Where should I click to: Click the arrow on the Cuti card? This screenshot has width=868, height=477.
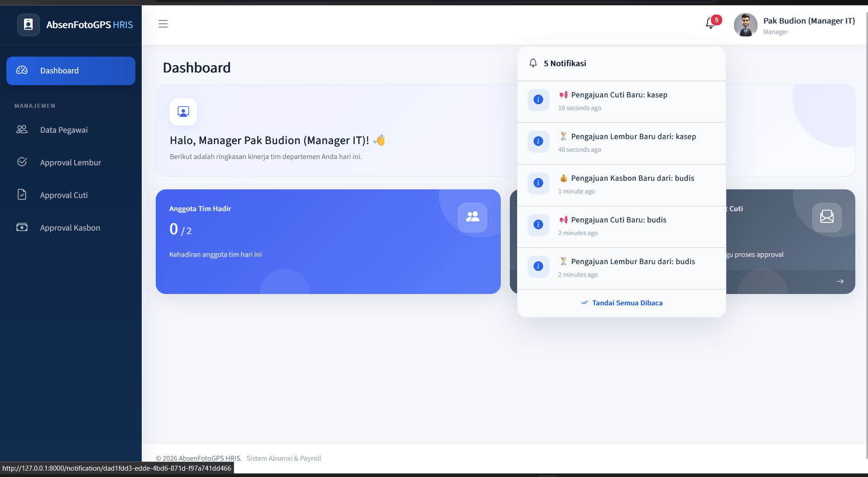point(840,281)
